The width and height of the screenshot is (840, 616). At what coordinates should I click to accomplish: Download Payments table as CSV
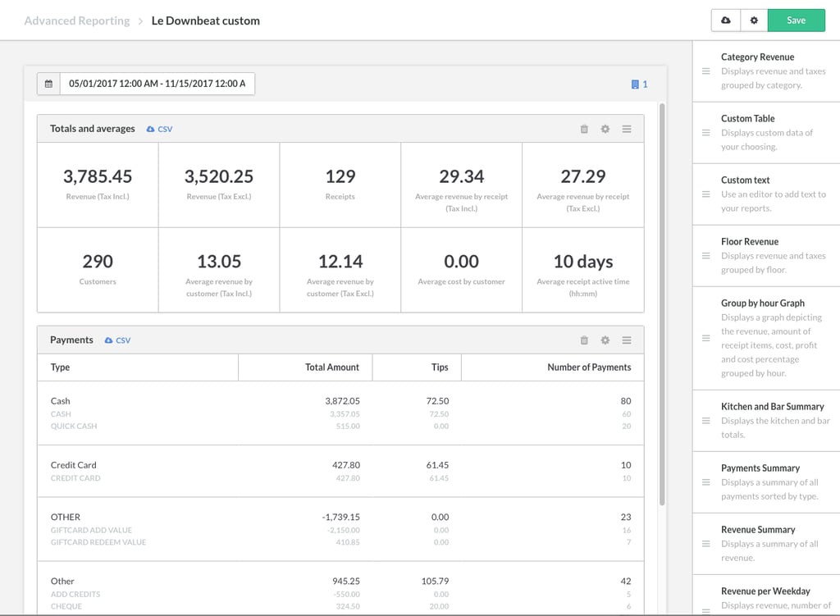coord(117,340)
